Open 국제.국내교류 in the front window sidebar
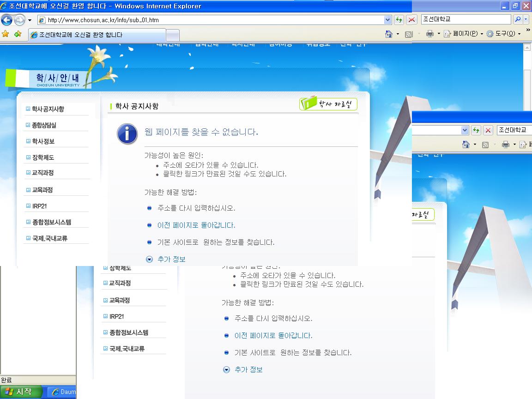The image size is (532, 399). click(49, 238)
